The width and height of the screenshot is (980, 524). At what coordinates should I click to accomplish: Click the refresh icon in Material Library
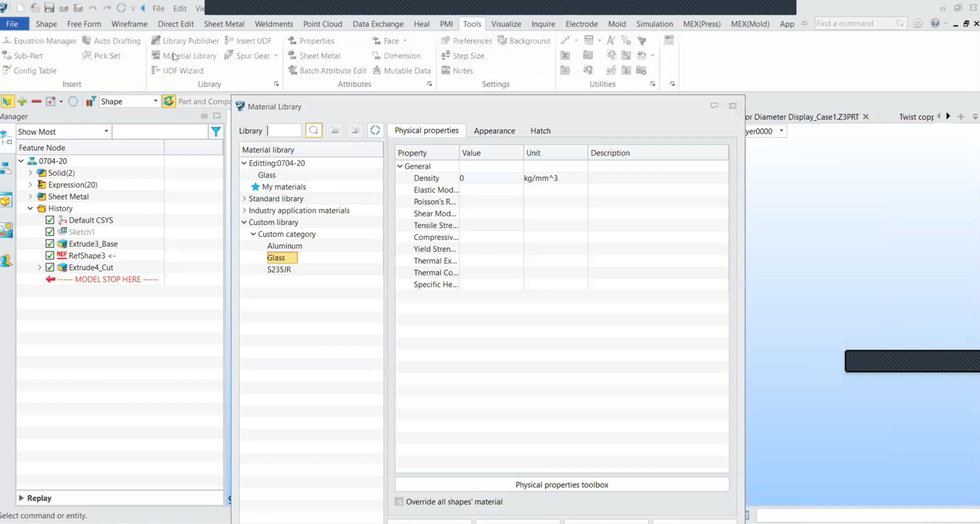click(375, 131)
